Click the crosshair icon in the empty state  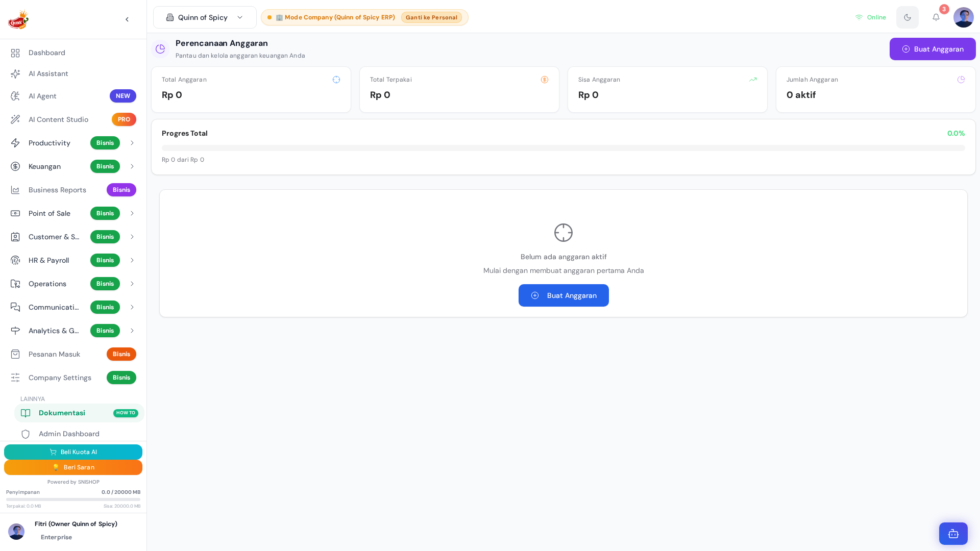click(x=563, y=233)
